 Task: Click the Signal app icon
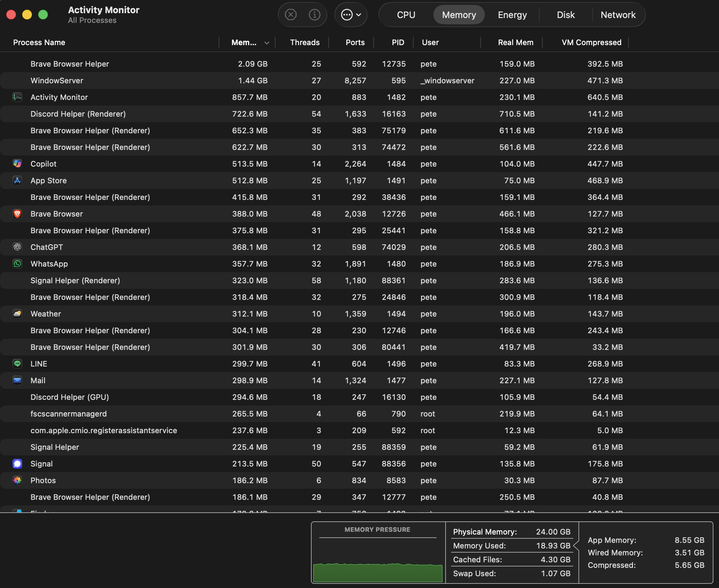[17, 464]
